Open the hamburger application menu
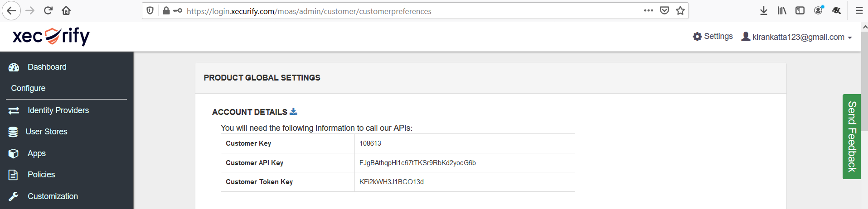This screenshot has width=868, height=209. coord(859,10)
